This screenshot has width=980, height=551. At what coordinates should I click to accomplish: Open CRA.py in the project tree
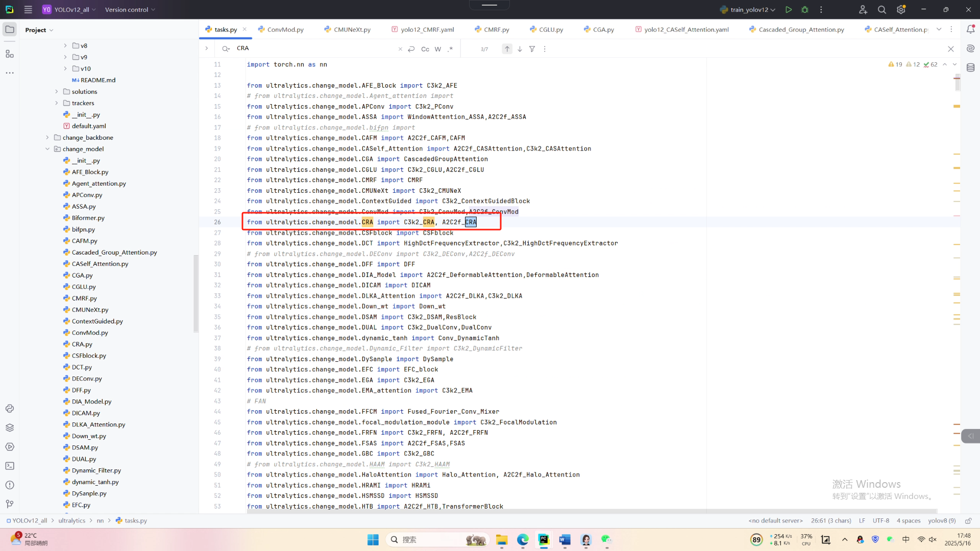click(x=82, y=344)
